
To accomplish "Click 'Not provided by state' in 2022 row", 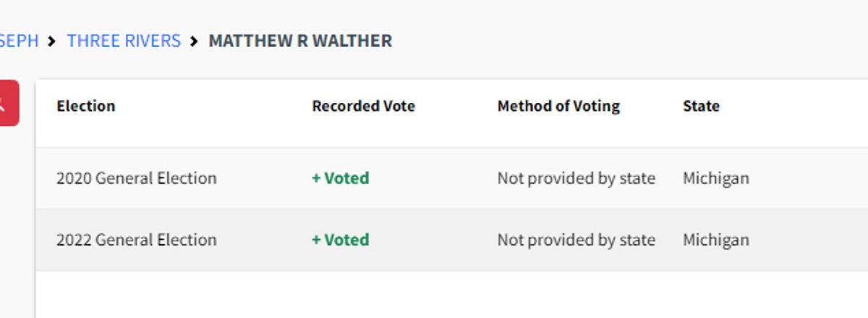I will (576, 240).
